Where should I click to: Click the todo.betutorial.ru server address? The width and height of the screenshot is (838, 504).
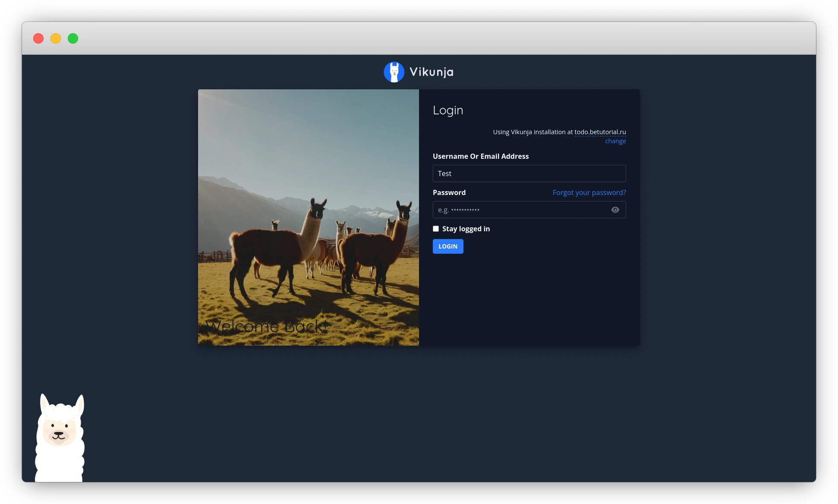[x=600, y=132]
